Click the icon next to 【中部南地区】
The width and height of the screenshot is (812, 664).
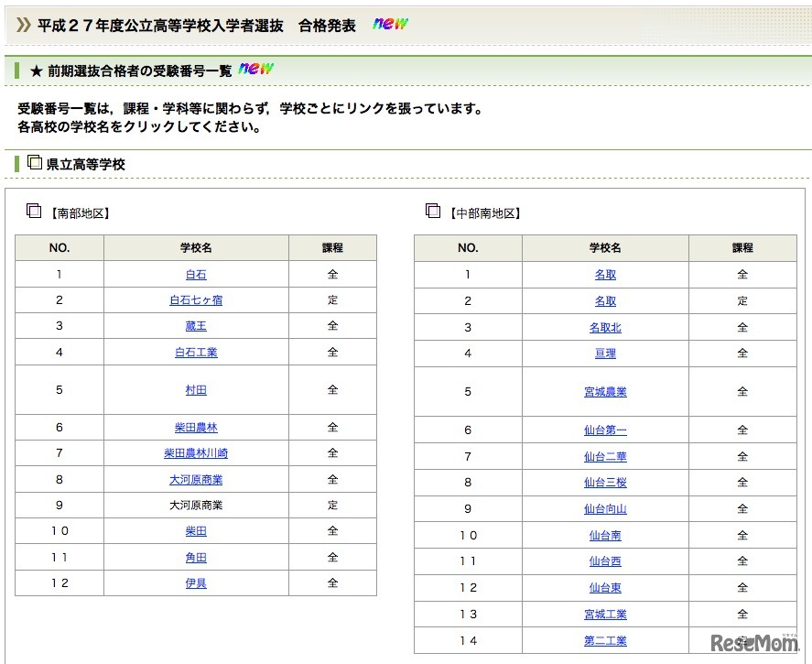pos(433,211)
